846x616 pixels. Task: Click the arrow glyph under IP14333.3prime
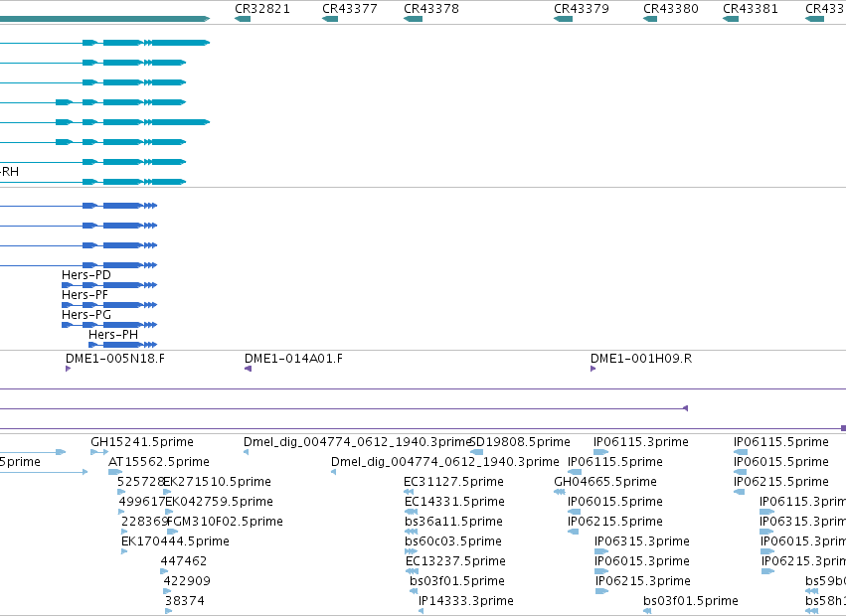point(421,611)
